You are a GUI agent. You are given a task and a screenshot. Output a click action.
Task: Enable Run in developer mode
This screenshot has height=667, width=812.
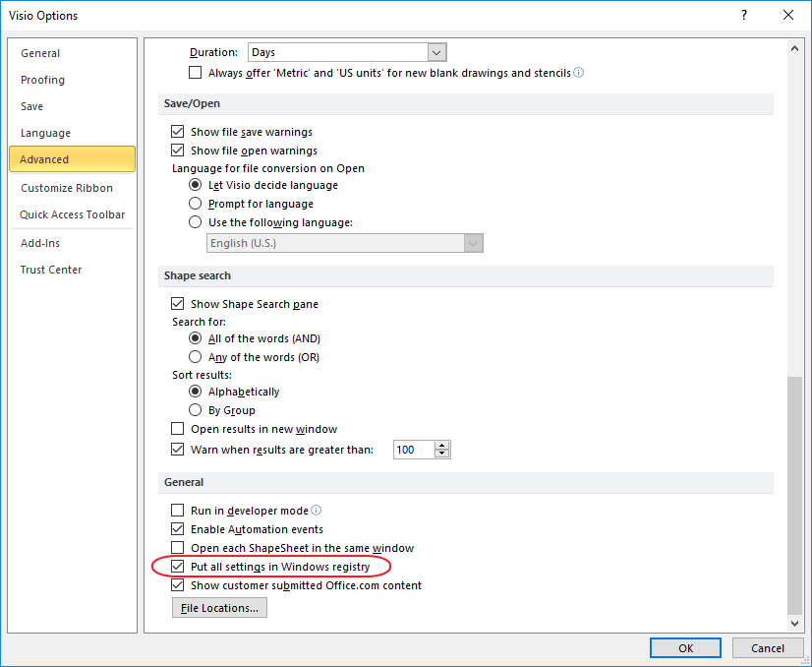pos(178,511)
